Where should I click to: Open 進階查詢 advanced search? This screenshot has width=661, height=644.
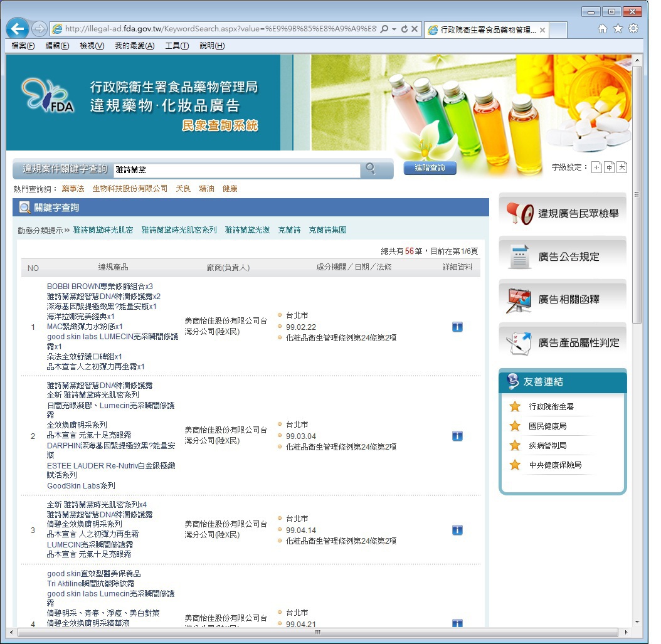pyautogui.click(x=430, y=168)
